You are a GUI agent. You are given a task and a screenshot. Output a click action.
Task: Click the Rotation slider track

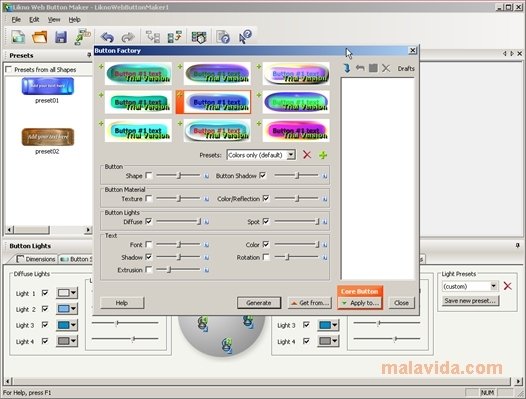[x=297, y=257]
